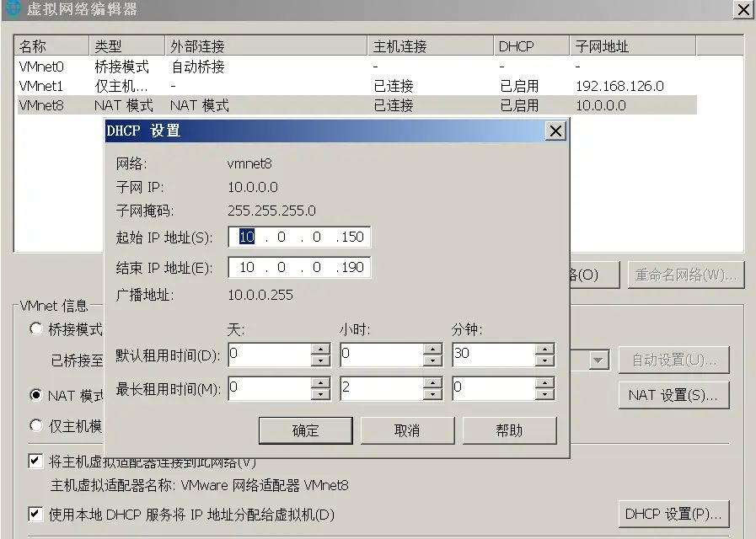Increase default lease minutes with up arrow
Viewport: 756px width, 539px height.
point(543,350)
